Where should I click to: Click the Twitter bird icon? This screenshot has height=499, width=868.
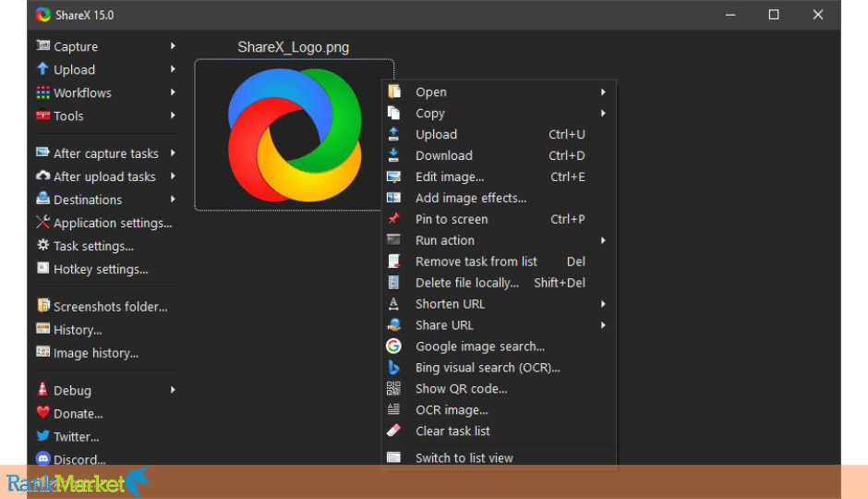tap(42, 436)
